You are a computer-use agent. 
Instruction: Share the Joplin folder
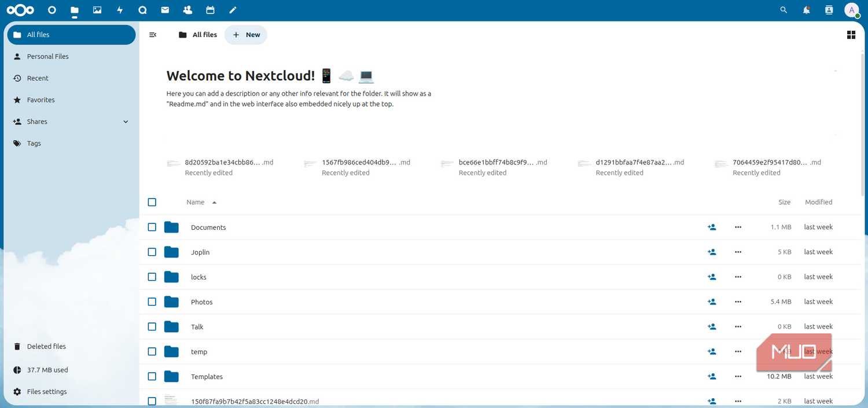pyautogui.click(x=712, y=252)
